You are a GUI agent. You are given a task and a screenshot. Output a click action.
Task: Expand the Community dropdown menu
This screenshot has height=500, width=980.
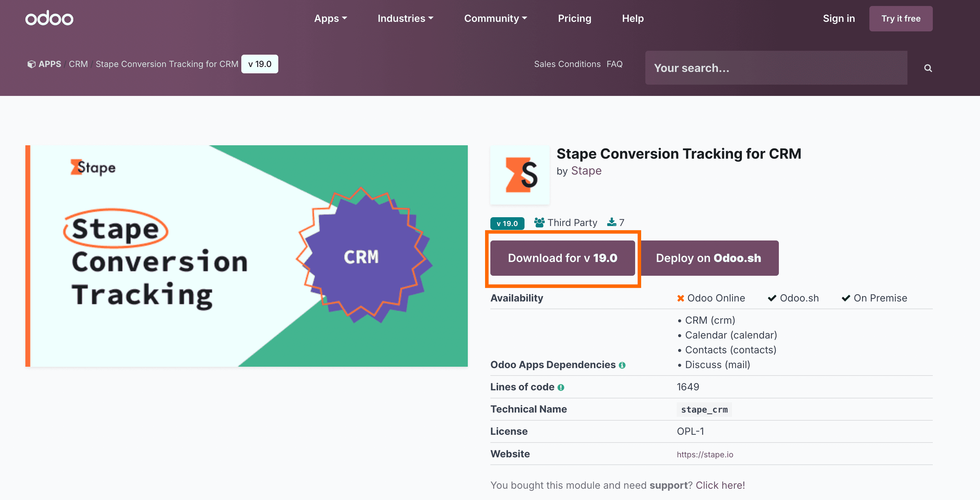[x=495, y=18]
